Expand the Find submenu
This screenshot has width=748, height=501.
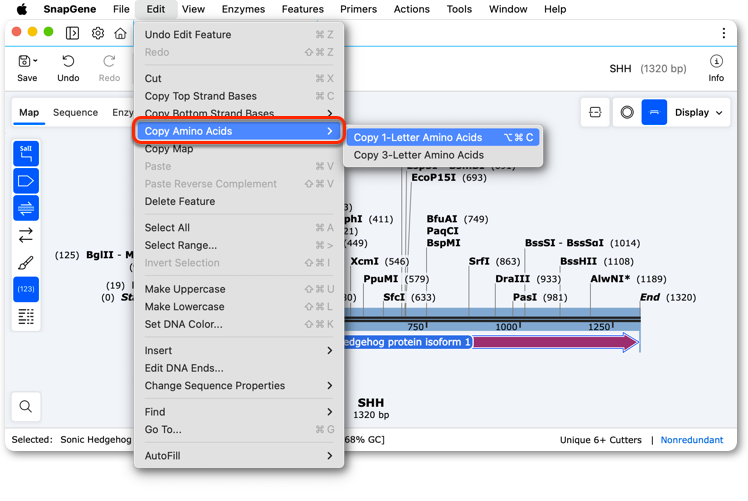coord(330,412)
